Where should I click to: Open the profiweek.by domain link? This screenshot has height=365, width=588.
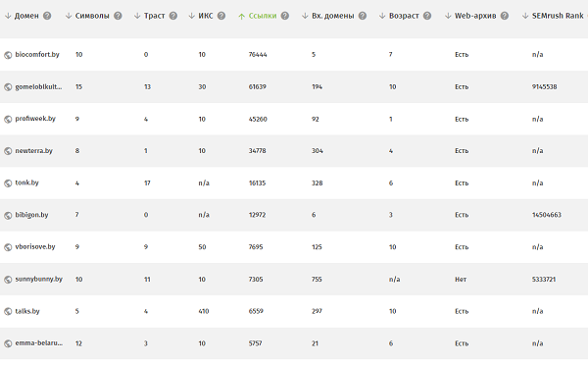tap(35, 119)
